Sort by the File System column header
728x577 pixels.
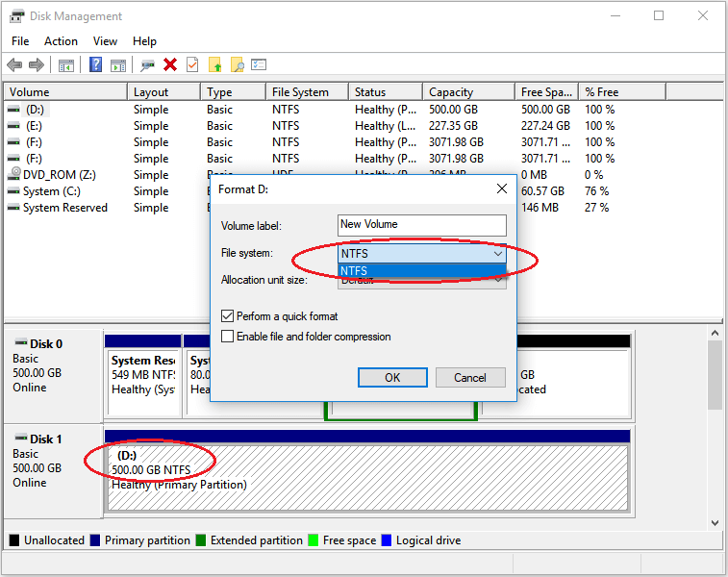[308, 92]
